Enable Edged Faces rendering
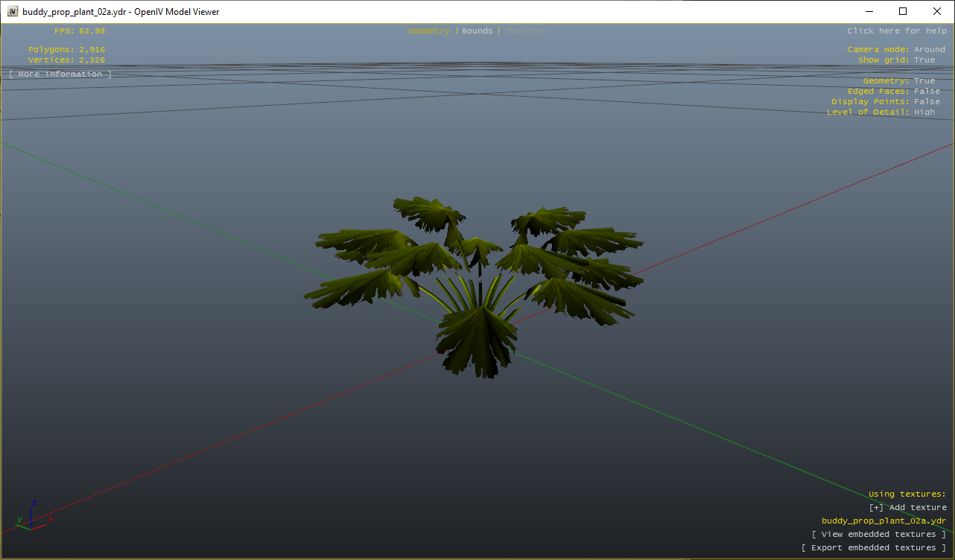Viewport: 955px width, 560px height. pos(927,92)
